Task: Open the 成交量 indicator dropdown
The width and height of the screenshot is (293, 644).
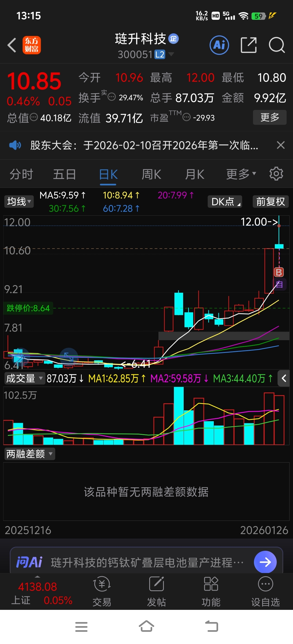Action: tap(24, 378)
